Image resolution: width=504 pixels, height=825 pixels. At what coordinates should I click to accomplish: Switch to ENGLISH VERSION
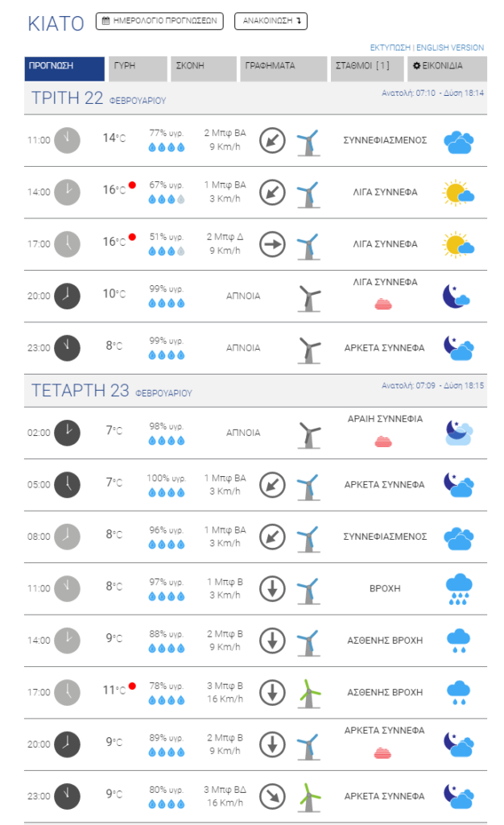click(x=450, y=48)
